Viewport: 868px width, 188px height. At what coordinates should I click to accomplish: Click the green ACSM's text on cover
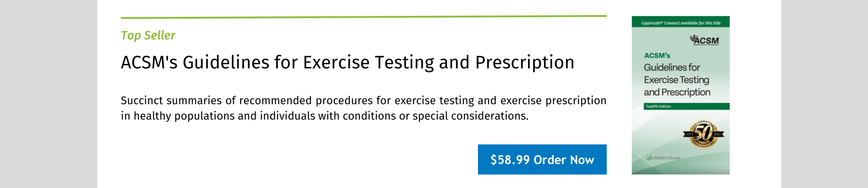pos(657,56)
